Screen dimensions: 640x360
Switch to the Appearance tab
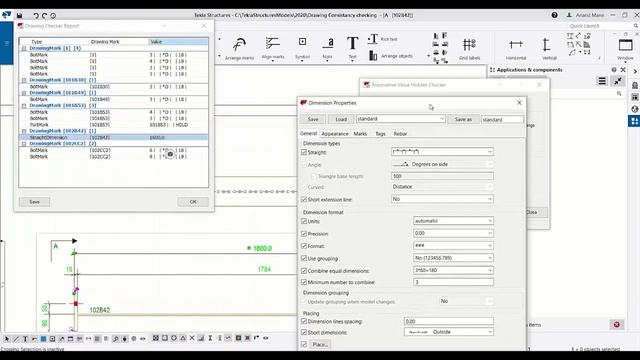pos(335,134)
